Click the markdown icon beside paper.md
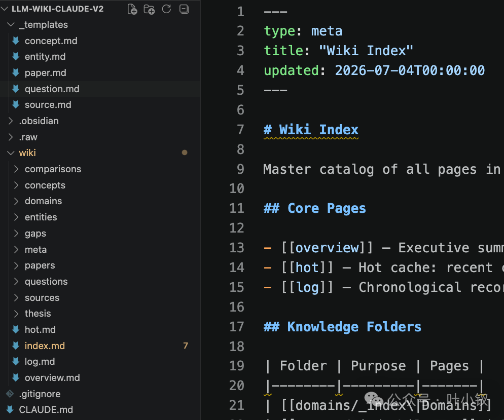Viewport: 504px width, 420px height. (x=16, y=72)
